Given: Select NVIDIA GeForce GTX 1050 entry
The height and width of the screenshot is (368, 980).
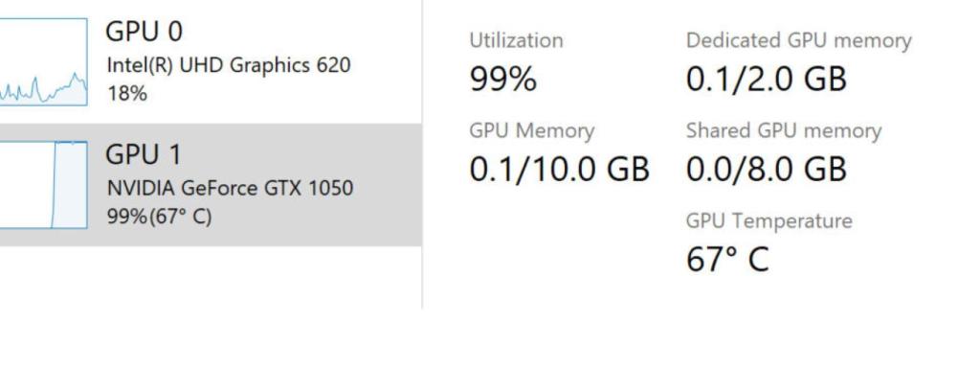Looking at the screenshot, I should pyautogui.click(x=230, y=188).
